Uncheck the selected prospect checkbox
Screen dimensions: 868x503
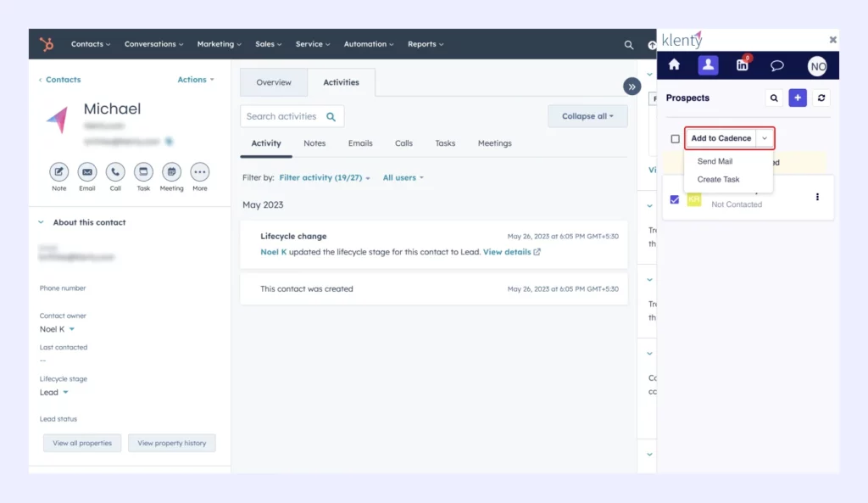(x=674, y=199)
